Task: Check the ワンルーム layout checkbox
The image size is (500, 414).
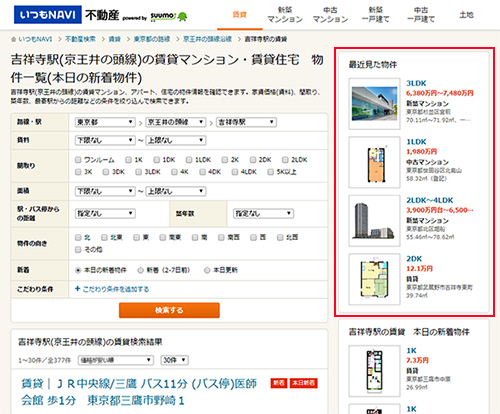Action: click(78, 160)
